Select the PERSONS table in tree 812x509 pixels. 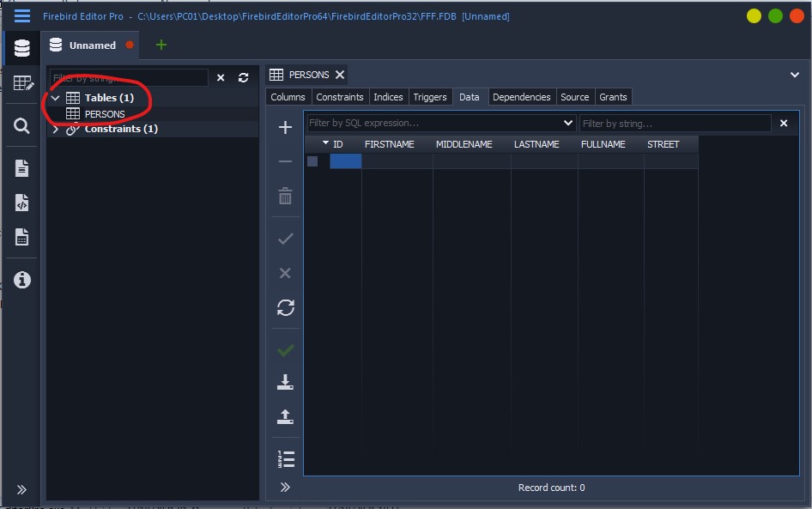tap(104, 114)
